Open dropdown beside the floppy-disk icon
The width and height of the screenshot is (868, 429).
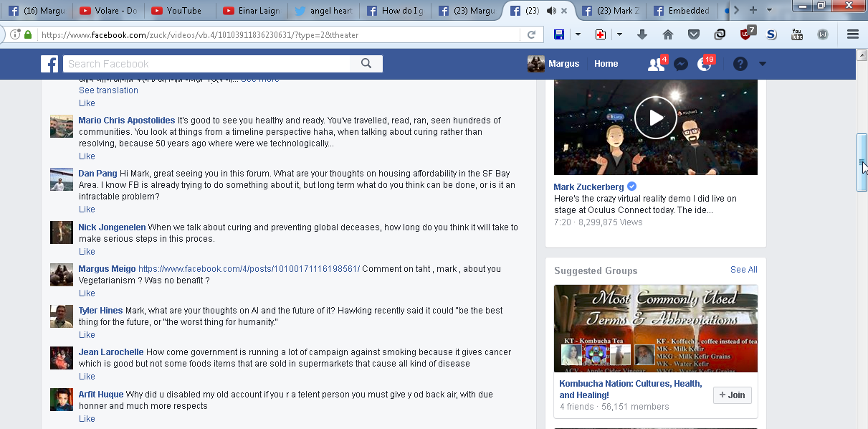[x=578, y=34]
